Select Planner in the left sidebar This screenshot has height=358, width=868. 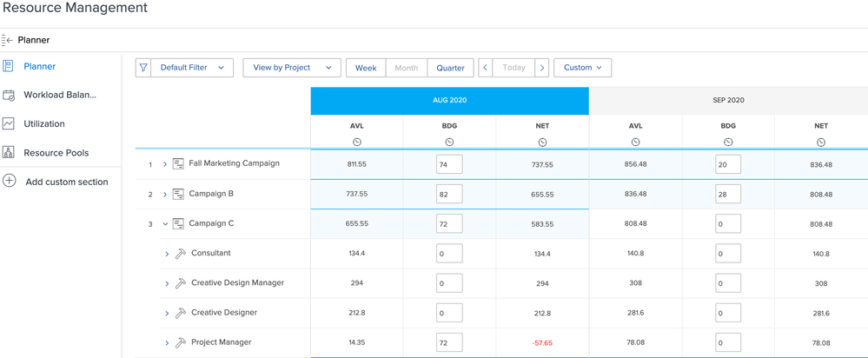[x=39, y=66]
